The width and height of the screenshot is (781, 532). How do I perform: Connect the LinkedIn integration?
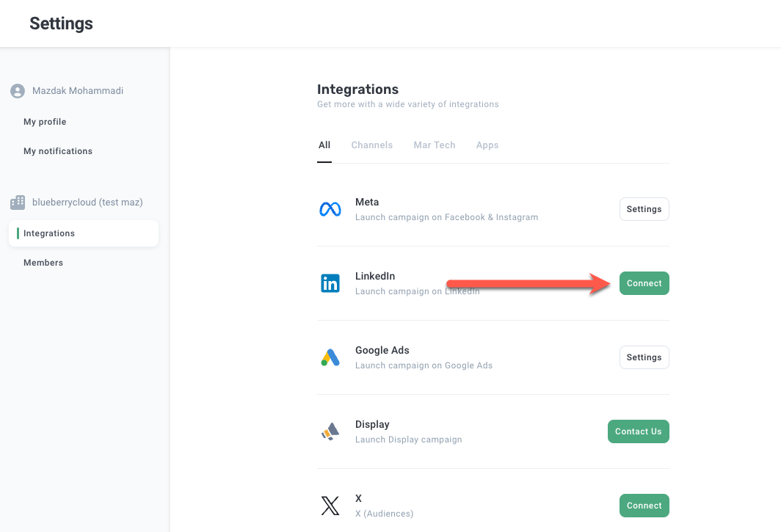(644, 283)
